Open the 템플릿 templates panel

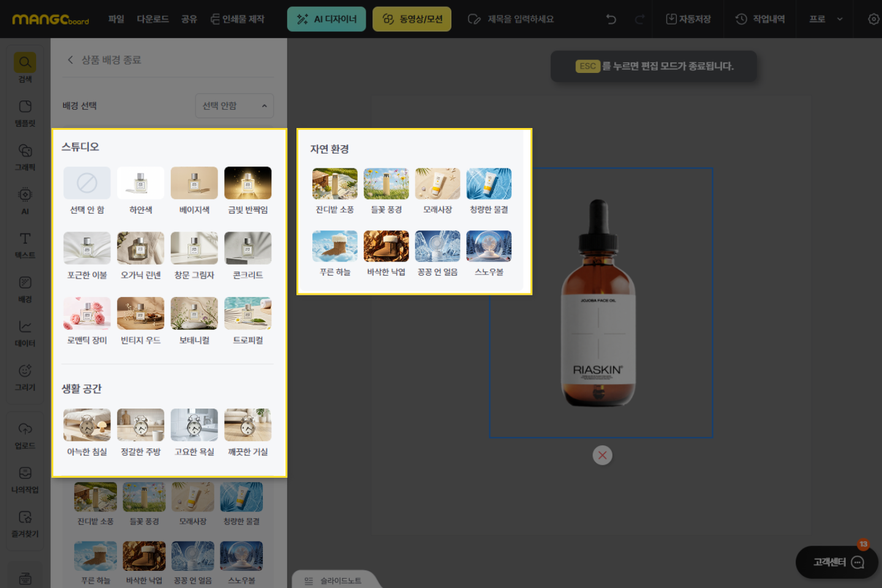[x=25, y=113]
